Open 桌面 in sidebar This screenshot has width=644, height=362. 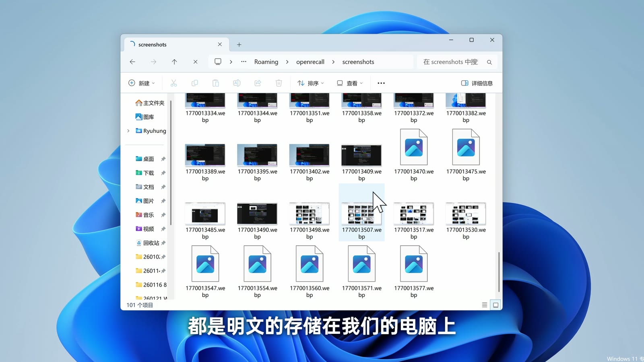(x=144, y=159)
